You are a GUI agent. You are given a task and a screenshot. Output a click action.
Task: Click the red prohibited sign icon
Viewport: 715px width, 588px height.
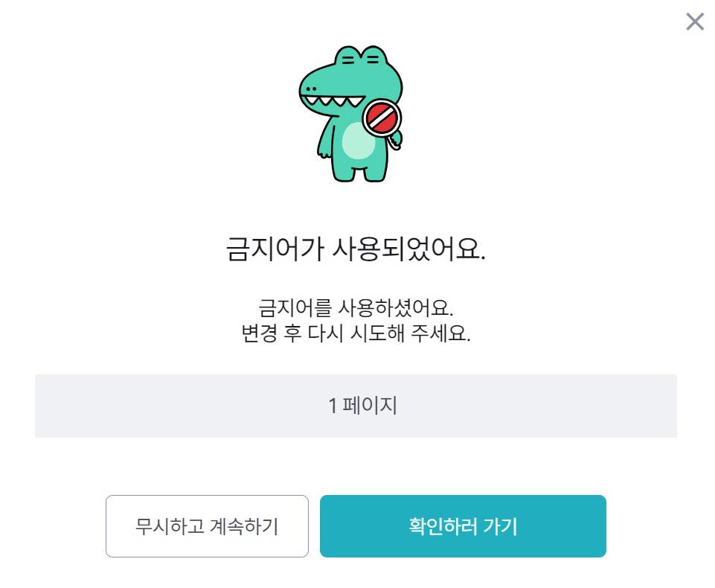click(382, 117)
